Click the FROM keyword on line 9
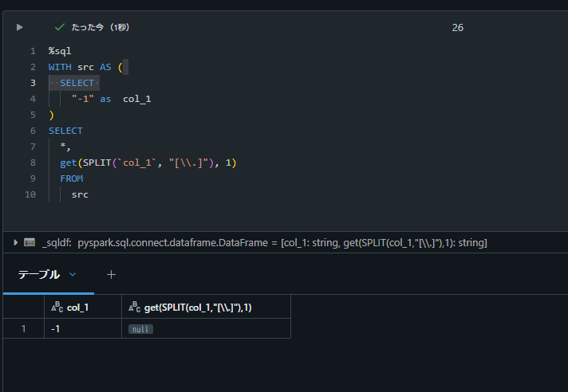Image resolution: width=568 pixels, height=392 pixels. click(x=71, y=178)
